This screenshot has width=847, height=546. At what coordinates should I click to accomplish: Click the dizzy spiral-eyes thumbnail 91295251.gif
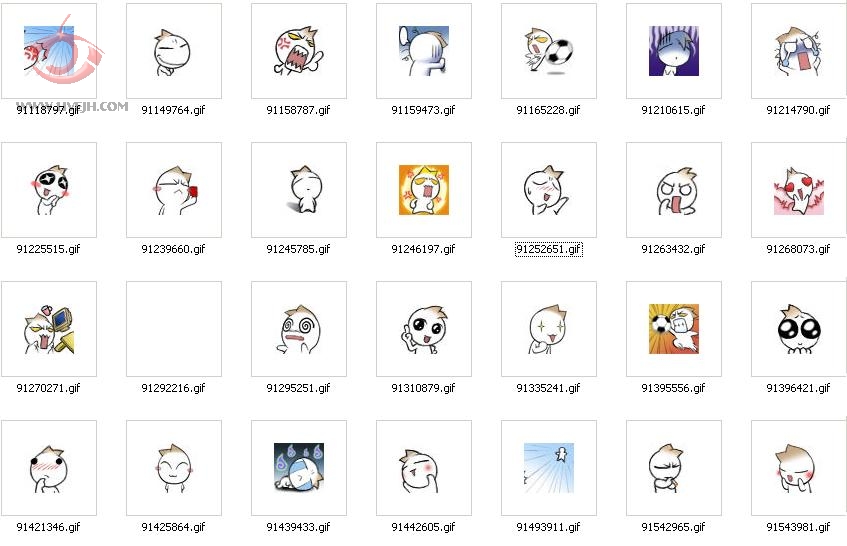point(299,329)
